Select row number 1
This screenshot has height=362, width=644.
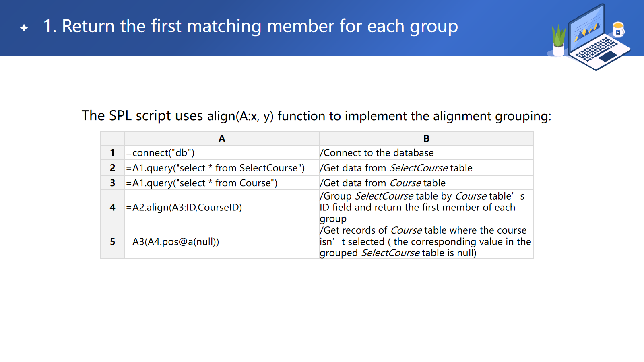(x=112, y=153)
